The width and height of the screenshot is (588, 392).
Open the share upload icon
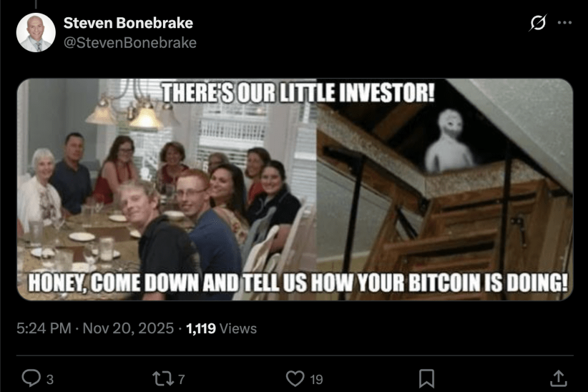tap(559, 378)
